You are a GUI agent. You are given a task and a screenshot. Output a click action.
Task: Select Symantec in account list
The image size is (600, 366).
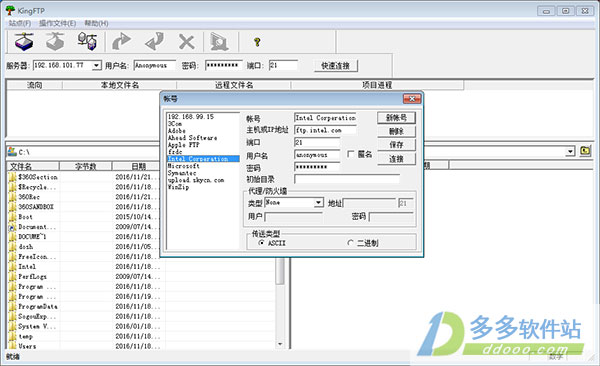(x=203, y=173)
